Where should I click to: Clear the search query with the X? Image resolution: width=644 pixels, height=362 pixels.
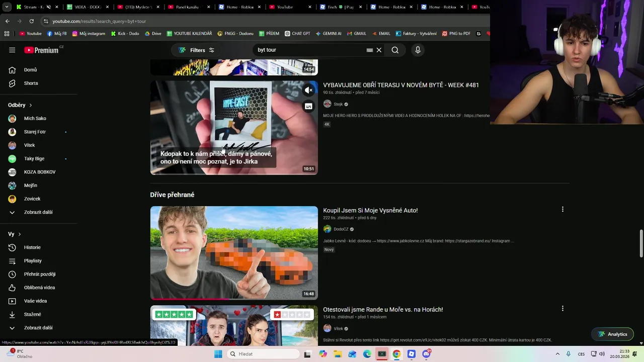tap(379, 50)
